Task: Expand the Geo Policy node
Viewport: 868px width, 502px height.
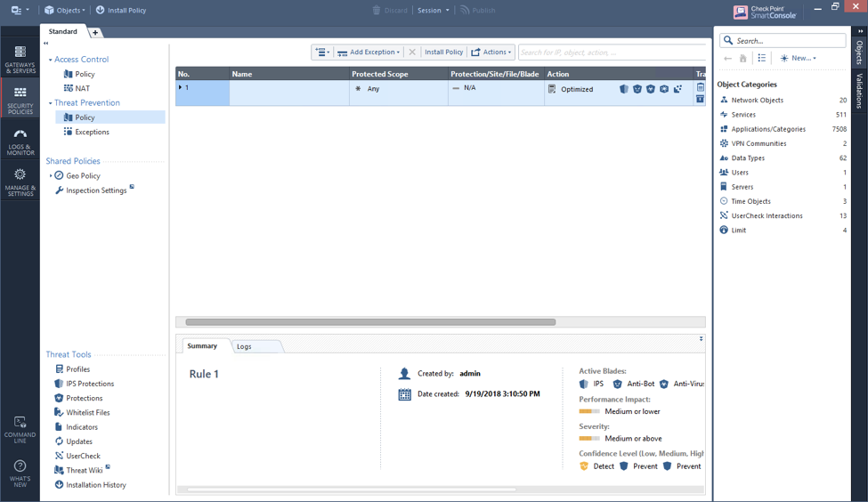Action: (x=51, y=175)
